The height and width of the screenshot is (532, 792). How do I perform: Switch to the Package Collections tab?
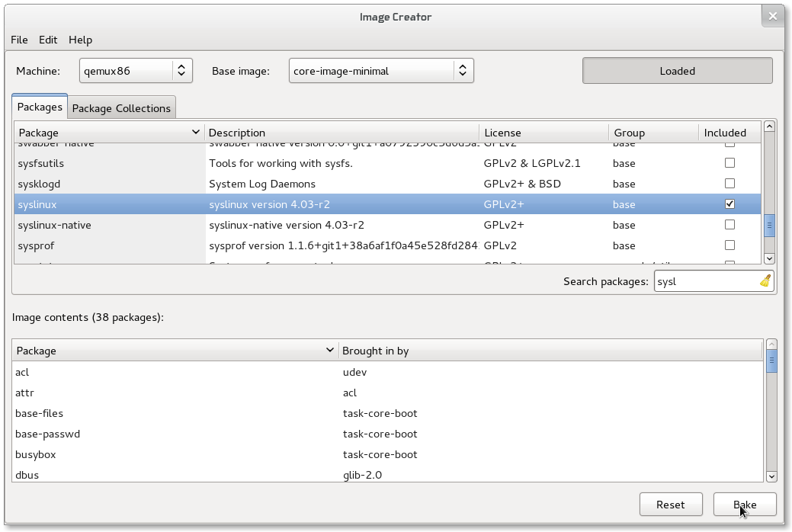click(x=121, y=108)
